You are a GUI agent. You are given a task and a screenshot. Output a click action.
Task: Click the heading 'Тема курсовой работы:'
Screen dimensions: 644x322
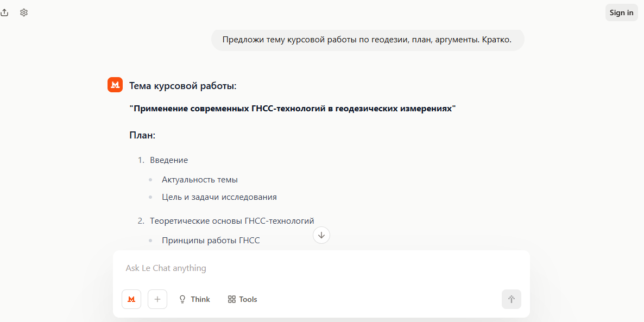point(183,86)
